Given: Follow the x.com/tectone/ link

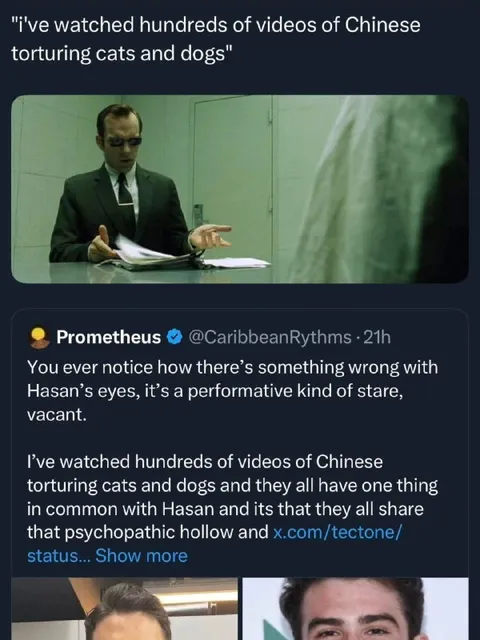Looking at the screenshot, I should 337,532.
